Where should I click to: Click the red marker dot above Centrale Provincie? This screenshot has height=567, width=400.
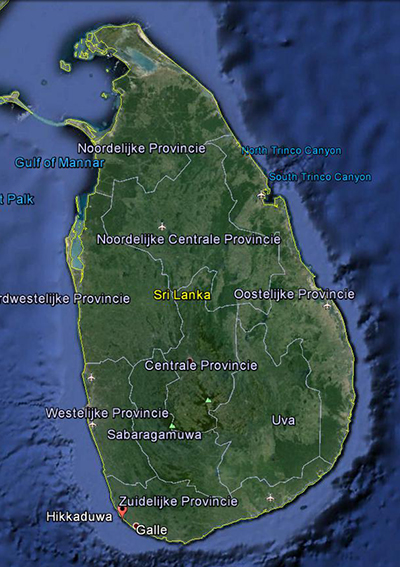pyautogui.click(x=190, y=360)
